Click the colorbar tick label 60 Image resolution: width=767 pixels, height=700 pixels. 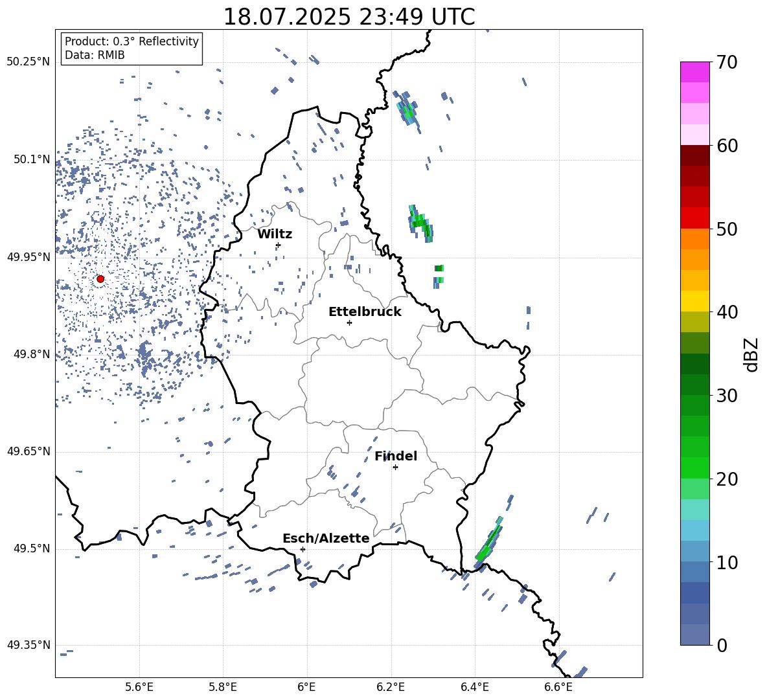[x=727, y=146]
